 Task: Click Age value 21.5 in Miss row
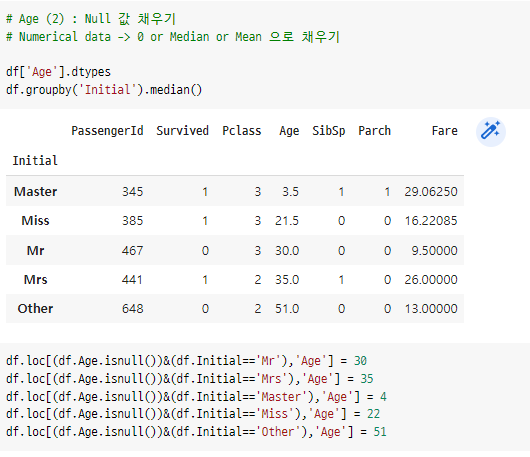pos(287,221)
